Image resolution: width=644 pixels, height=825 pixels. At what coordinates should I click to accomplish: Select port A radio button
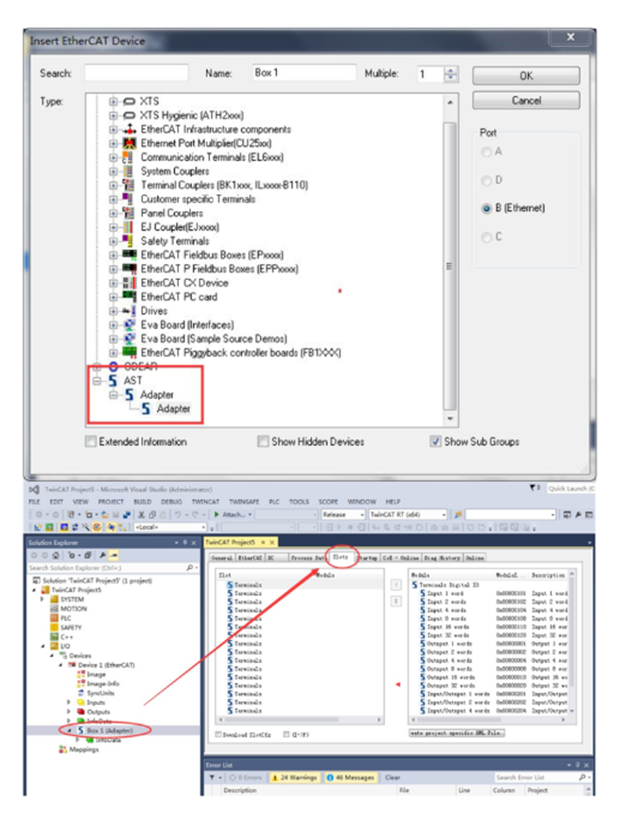click(487, 152)
